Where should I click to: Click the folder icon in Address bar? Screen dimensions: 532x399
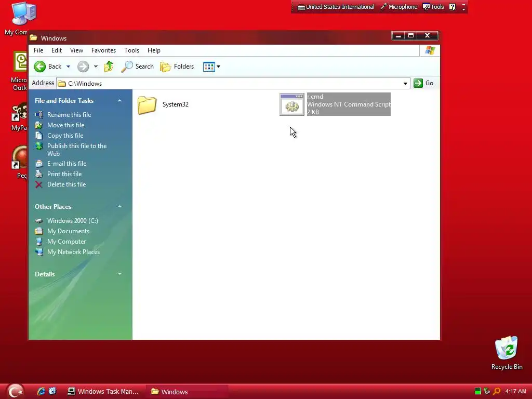click(62, 84)
